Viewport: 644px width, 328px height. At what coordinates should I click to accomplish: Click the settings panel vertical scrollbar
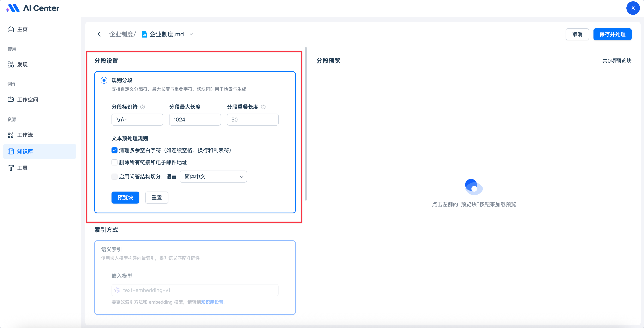tap(306, 124)
